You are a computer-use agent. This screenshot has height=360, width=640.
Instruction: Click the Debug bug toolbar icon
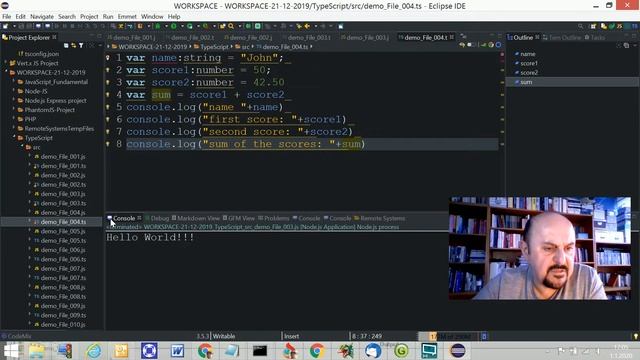[158, 26]
